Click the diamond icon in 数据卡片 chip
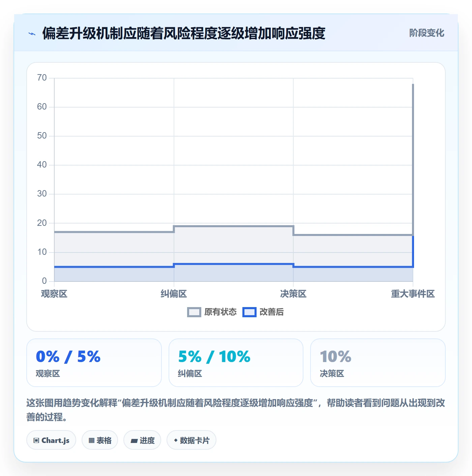The width and height of the screenshot is (472, 476). click(176, 440)
